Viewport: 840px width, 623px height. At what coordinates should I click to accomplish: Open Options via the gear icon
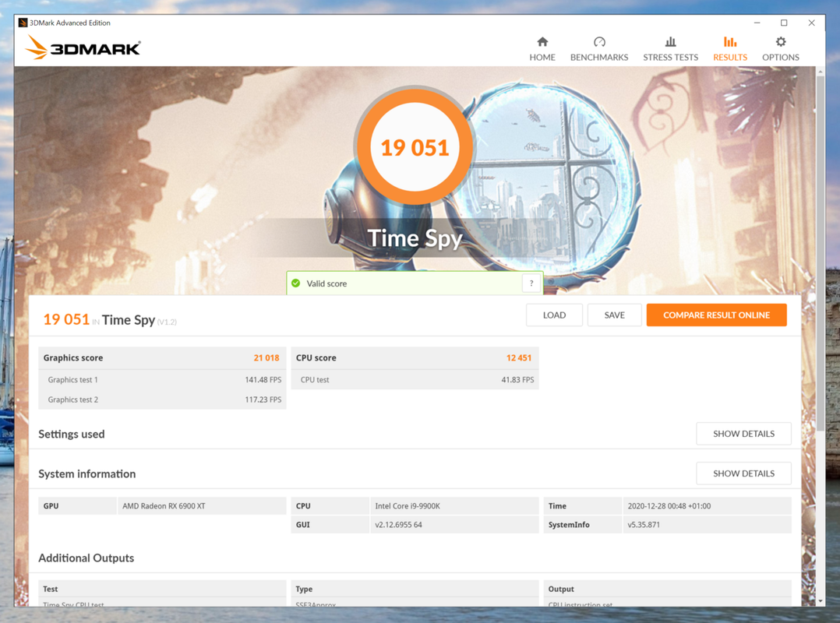click(x=781, y=42)
